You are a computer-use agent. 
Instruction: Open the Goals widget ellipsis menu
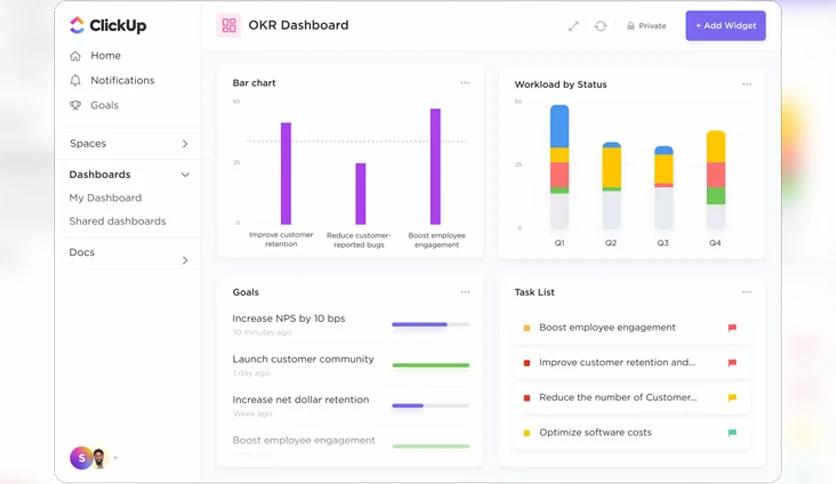pos(465,292)
